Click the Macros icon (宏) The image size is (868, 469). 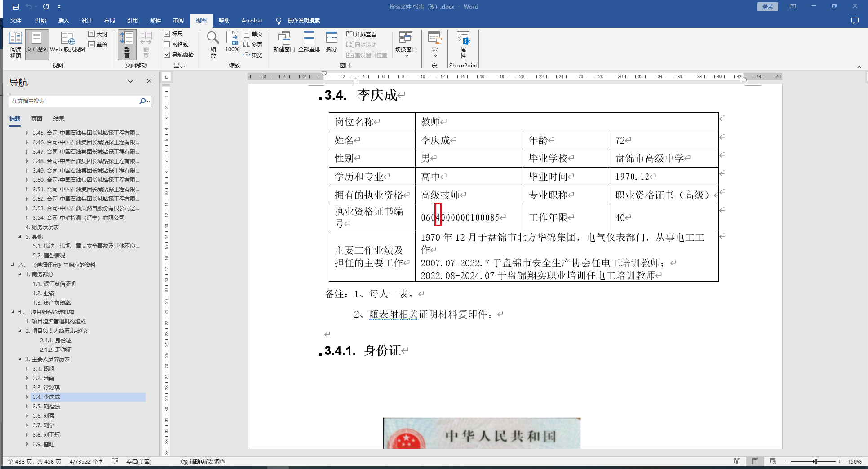[434, 44]
